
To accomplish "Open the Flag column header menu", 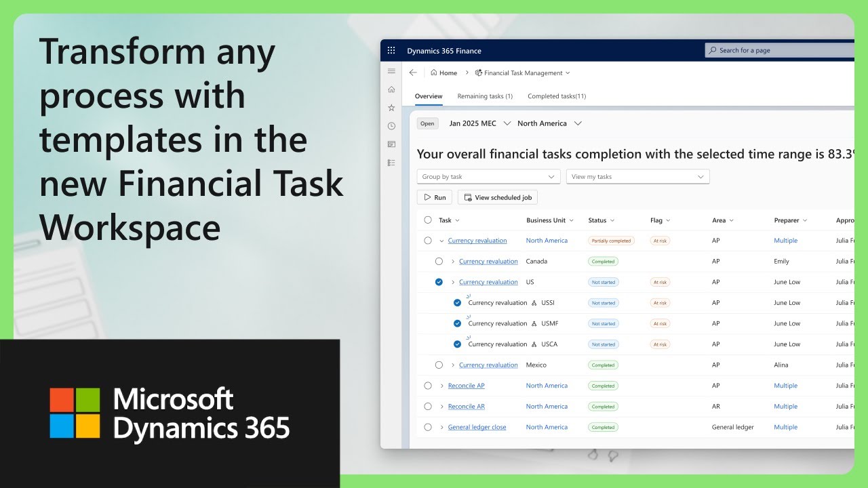I will [x=668, y=220].
